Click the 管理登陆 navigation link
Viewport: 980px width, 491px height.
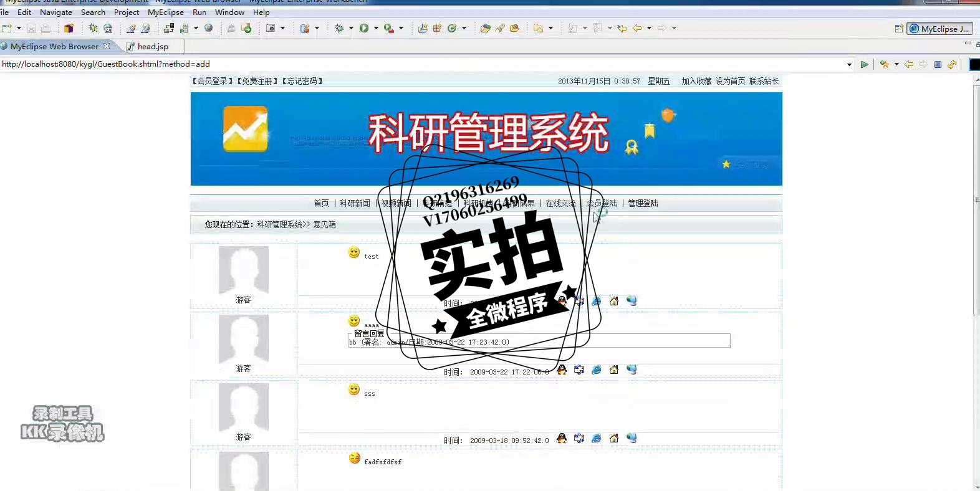coord(643,203)
